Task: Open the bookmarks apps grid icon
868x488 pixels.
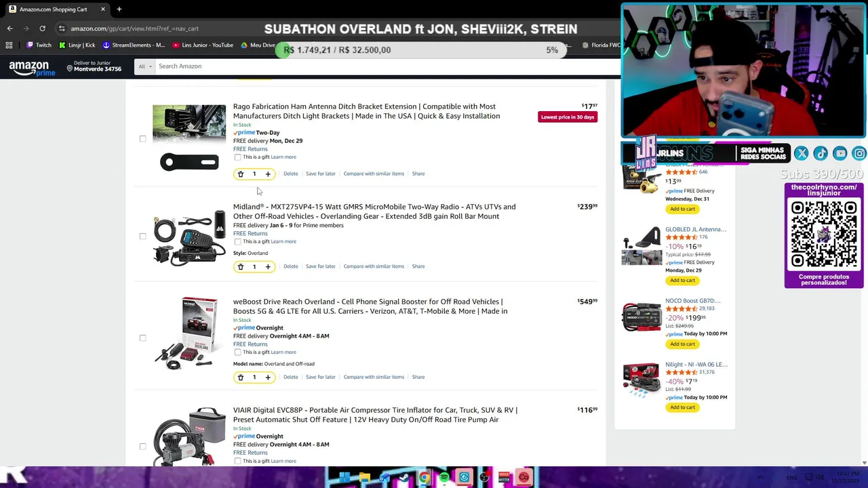Action: [x=9, y=45]
